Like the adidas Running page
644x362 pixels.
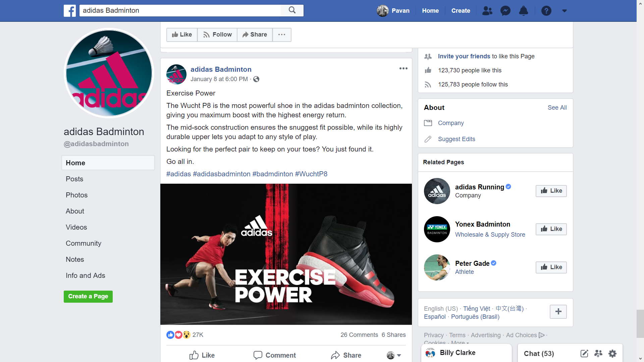[551, 191]
